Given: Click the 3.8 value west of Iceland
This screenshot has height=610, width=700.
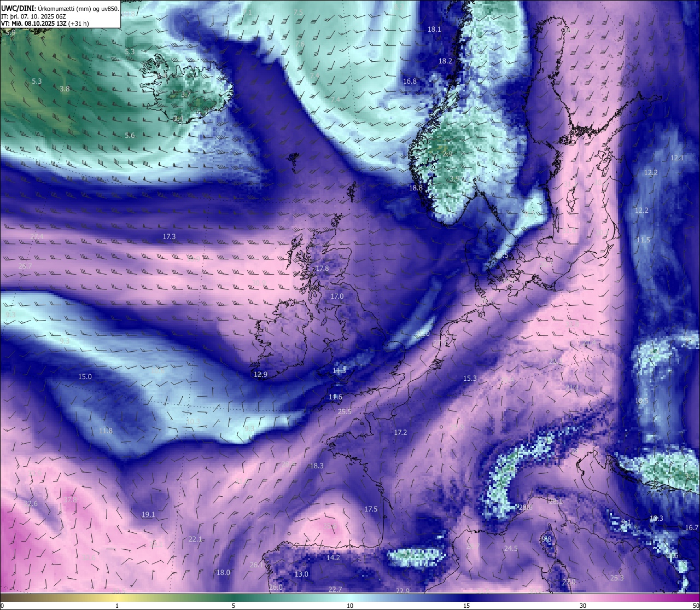Looking at the screenshot, I should click(65, 89).
